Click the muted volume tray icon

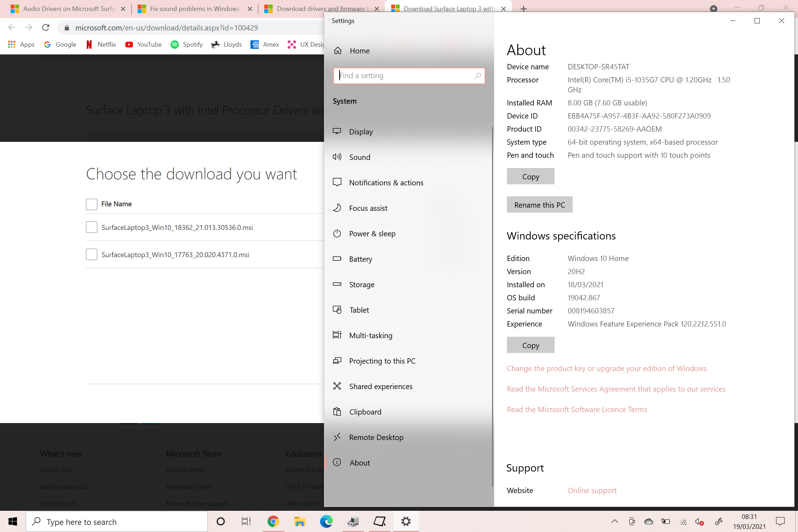coord(699,521)
